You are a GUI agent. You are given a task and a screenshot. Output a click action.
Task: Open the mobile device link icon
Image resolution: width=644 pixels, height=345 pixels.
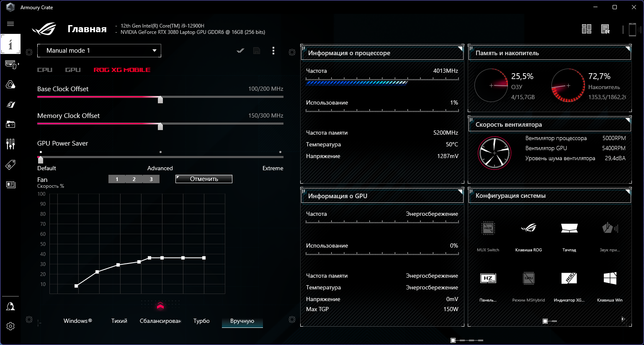coord(632,29)
